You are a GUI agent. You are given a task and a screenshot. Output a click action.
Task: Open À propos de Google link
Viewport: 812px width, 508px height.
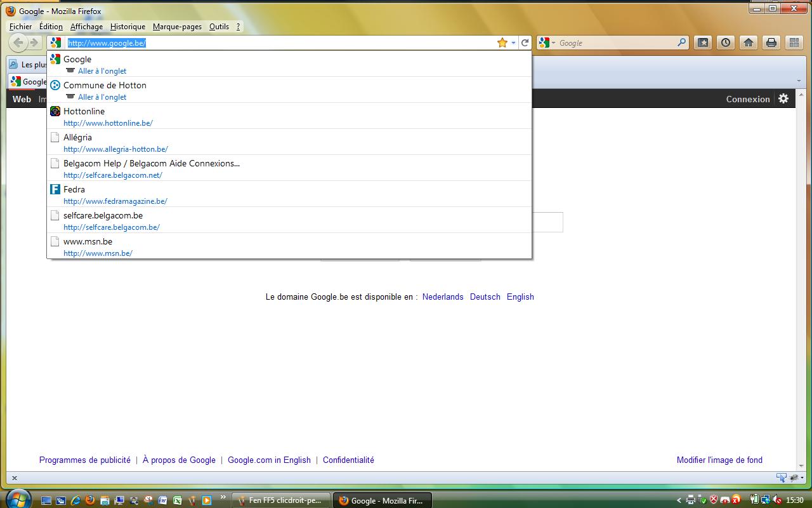click(179, 460)
